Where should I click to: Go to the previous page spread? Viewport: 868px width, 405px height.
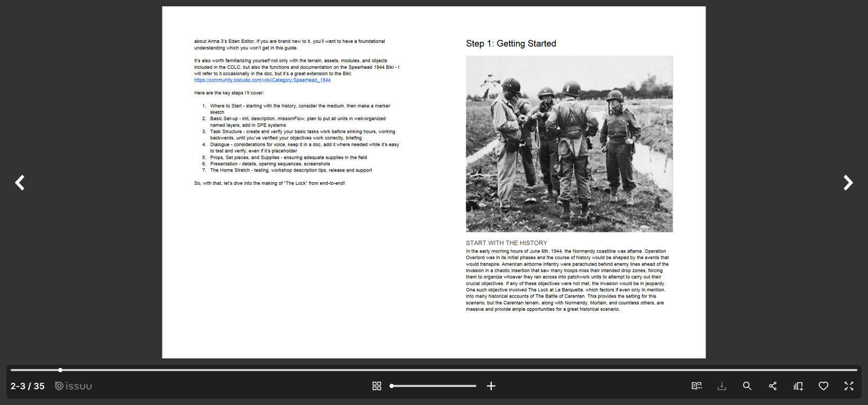pos(20,183)
